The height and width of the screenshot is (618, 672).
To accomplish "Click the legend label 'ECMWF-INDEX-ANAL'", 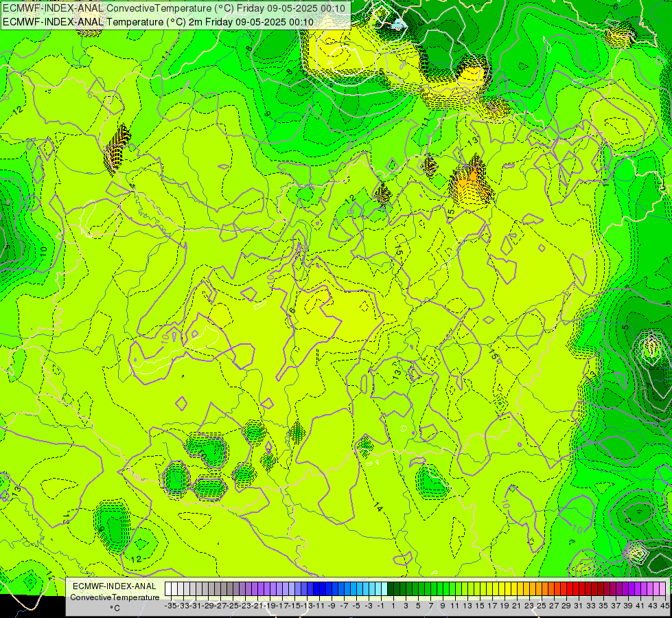I will (x=115, y=586).
